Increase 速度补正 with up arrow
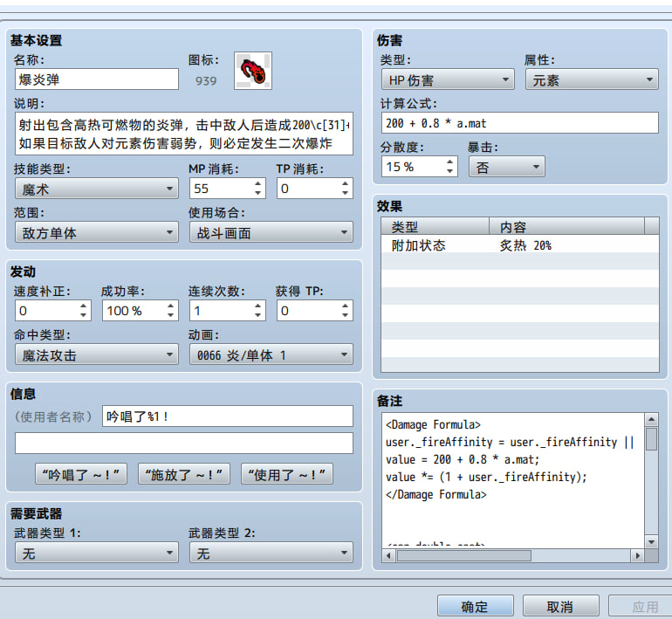 coord(84,306)
